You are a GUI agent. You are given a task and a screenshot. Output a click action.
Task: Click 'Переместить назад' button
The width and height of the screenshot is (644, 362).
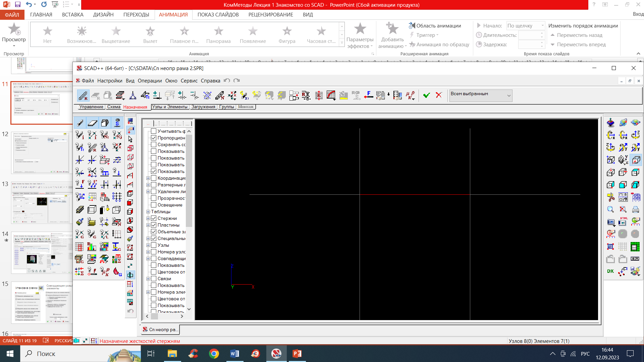(576, 35)
